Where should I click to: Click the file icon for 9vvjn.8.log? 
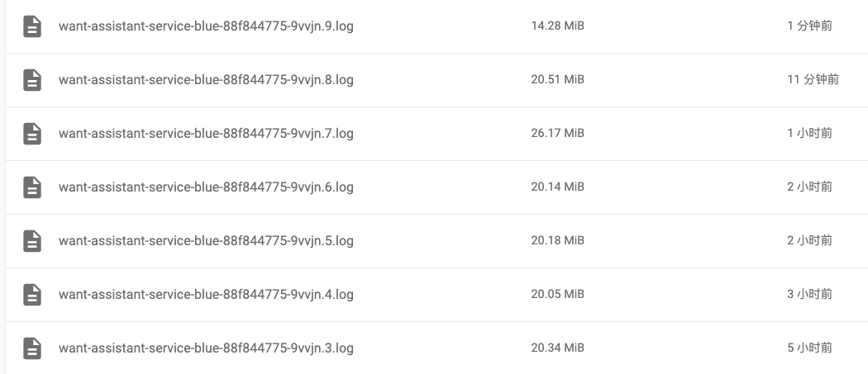pyautogui.click(x=32, y=80)
